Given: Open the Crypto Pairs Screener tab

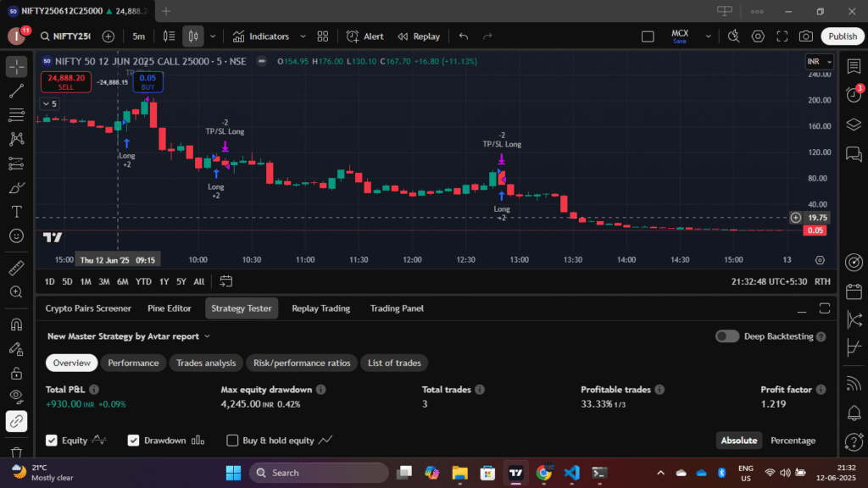Looking at the screenshot, I should coord(88,308).
